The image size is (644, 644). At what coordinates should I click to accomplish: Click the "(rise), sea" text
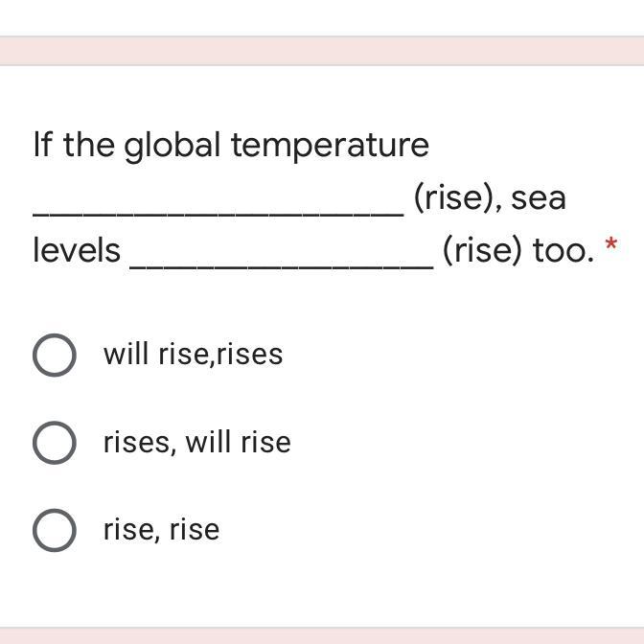[x=490, y=198]
